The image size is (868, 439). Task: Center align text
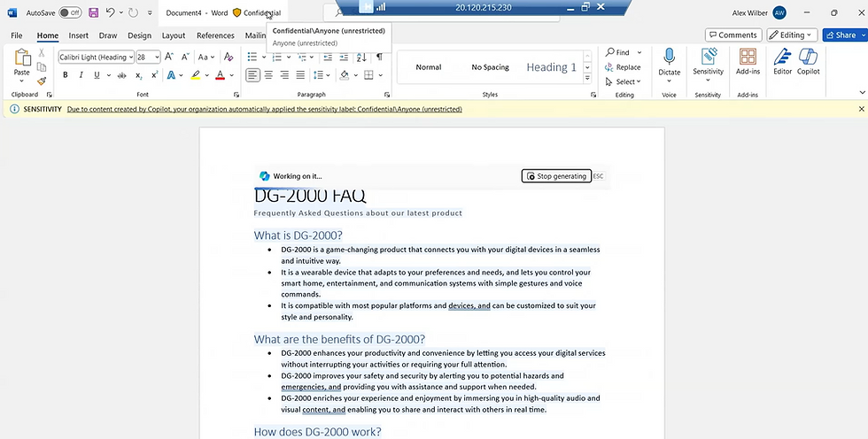tap(268, 75)
